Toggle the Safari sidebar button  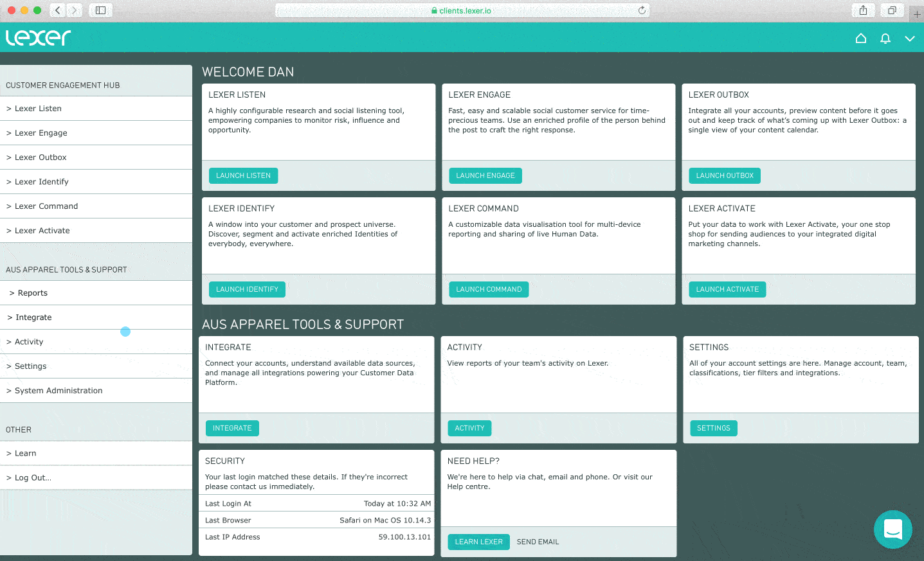(101, 10)
